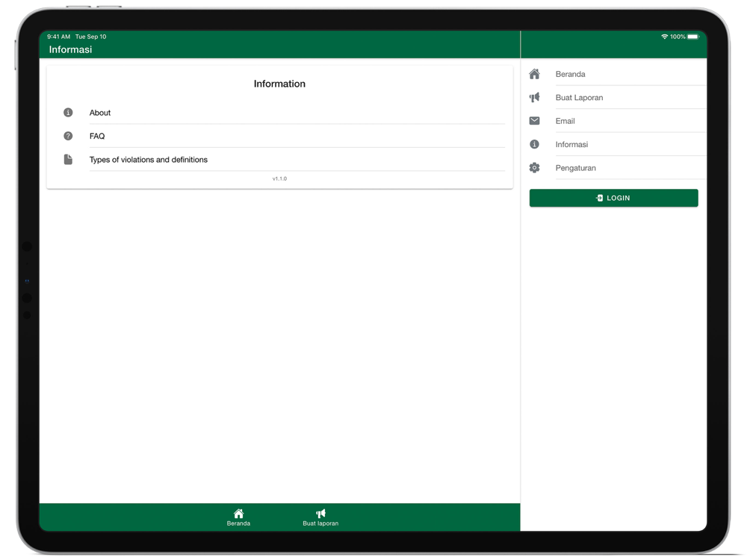Click the Informasi page title
Screen dimensions: 747x560
70,49
